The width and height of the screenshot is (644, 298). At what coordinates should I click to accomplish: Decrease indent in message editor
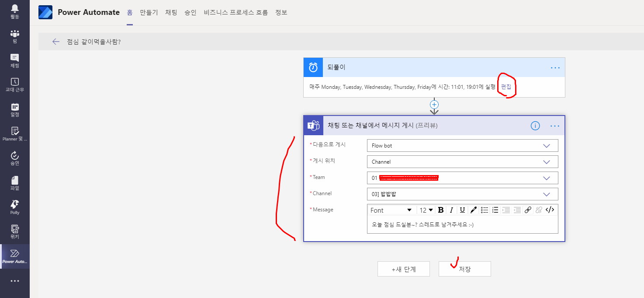(517, 210)
